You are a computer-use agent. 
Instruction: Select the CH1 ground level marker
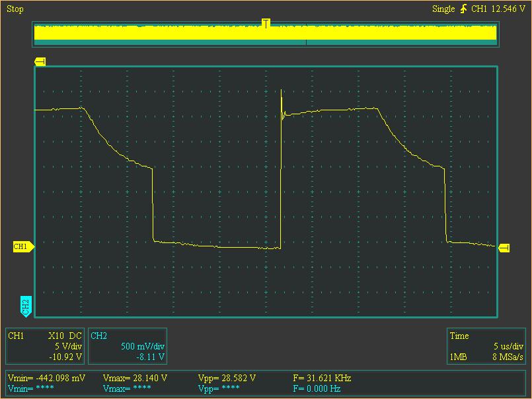(x=22, y=246)
